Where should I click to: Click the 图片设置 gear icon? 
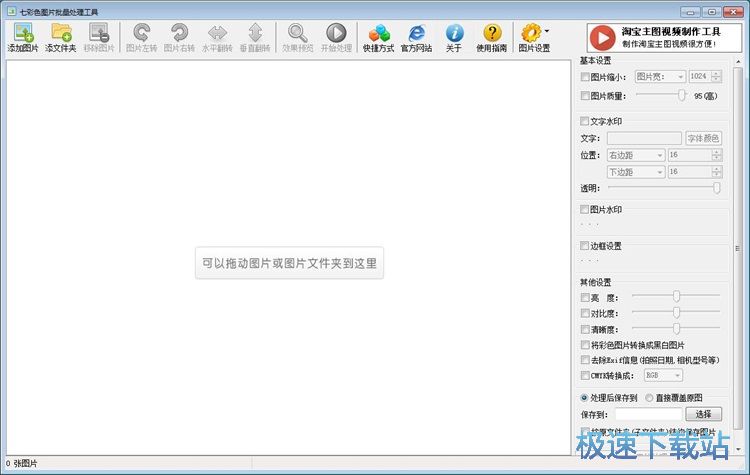531,33
